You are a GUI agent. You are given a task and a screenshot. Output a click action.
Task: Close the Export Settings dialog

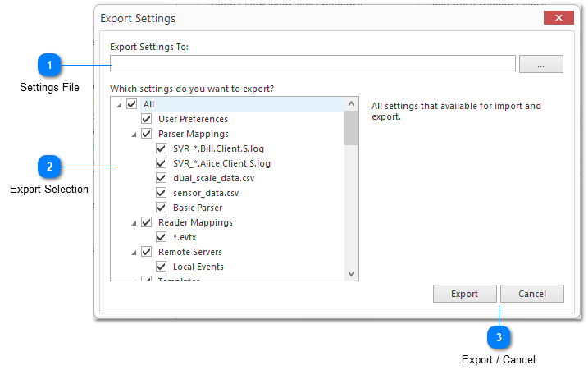click(558, 17)
